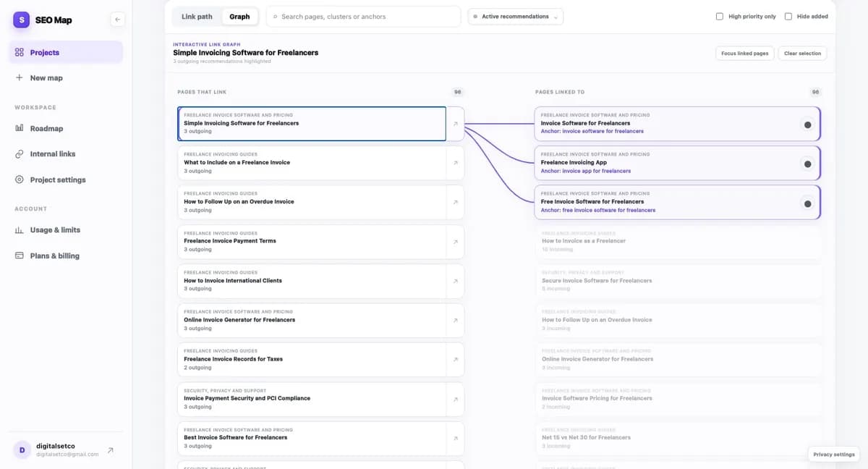Select the dimmed Invoice Software Pricing for Freelancers card
This screenshot has height=469, width=868.
[678, 399]
